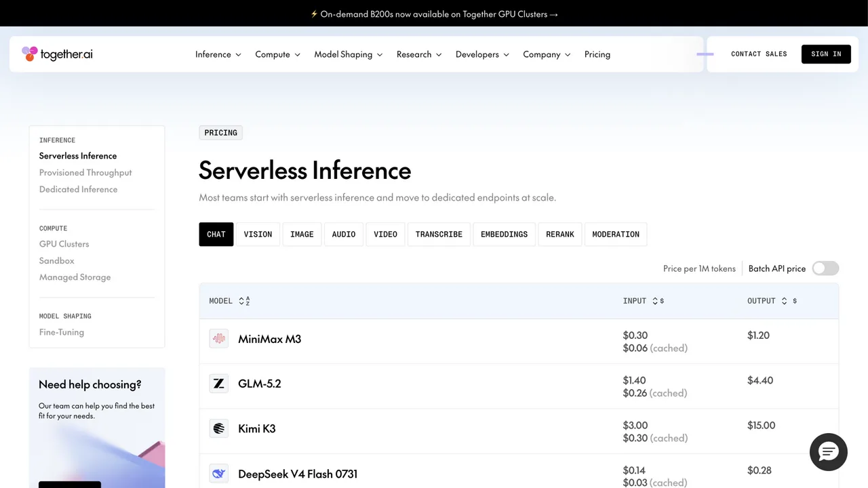Click the DeepSeek V4 Flash model icon
868x488 pixels.
218,474
